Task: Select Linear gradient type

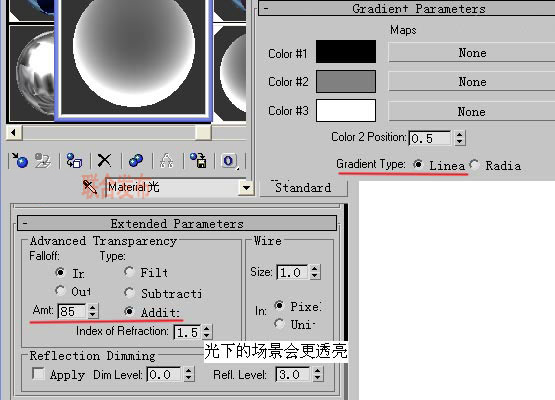Action: 418,164
